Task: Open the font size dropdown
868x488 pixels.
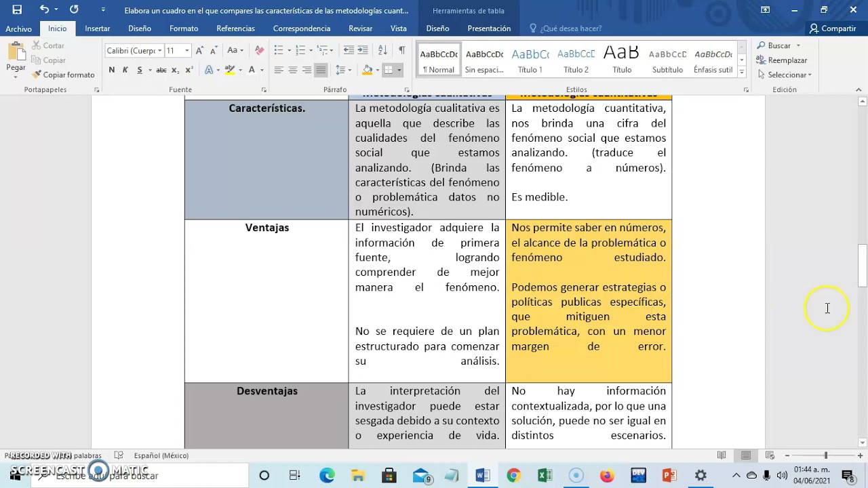Action: [187, 51]
